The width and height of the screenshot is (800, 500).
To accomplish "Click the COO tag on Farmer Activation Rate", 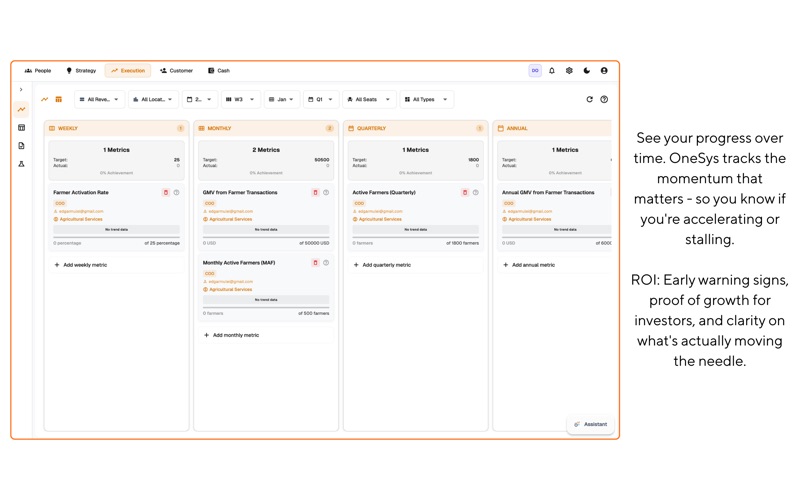I will point(60,203).
